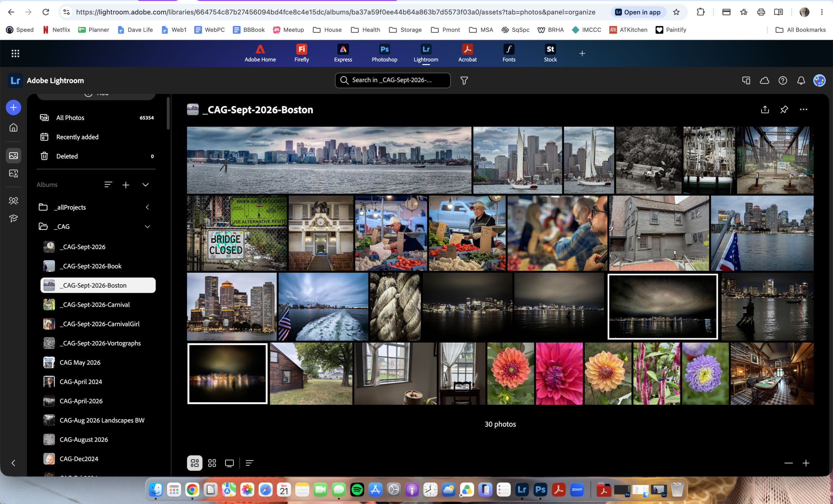Click the Open in app button
The width and height of the screenshot is (833, 504).
[x=638, y=12]
